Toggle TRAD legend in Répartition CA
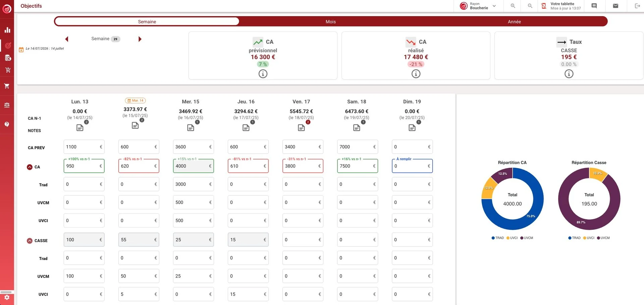 pyautogui.click(x=498, y=238)
